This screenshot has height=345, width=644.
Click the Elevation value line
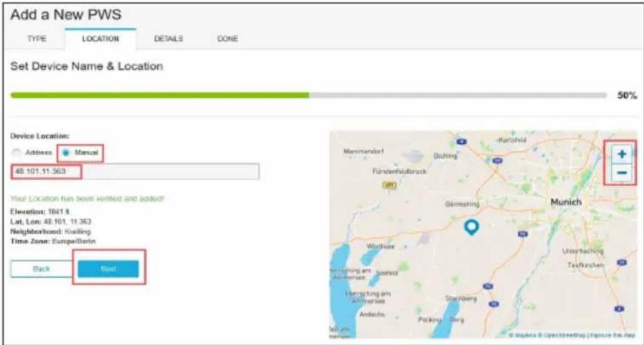(40, 211)
